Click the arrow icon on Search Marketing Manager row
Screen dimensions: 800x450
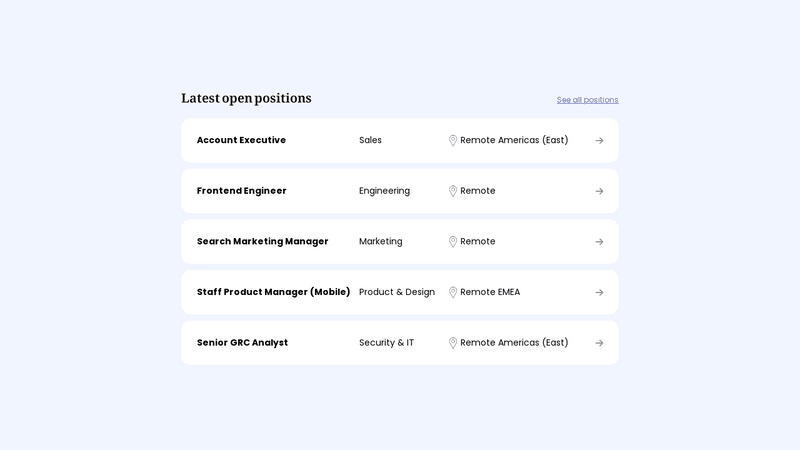tap(599, 242)
